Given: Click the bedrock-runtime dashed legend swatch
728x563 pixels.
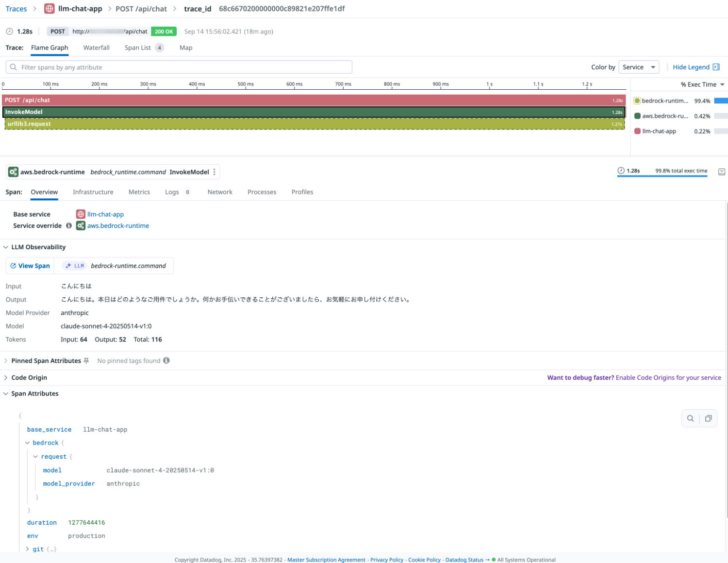Looking at the screenshot, I should tap(637, 101).
